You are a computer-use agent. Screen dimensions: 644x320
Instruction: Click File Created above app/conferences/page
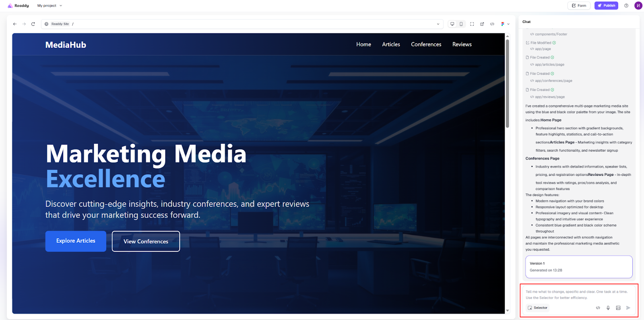tap(540, 74)
